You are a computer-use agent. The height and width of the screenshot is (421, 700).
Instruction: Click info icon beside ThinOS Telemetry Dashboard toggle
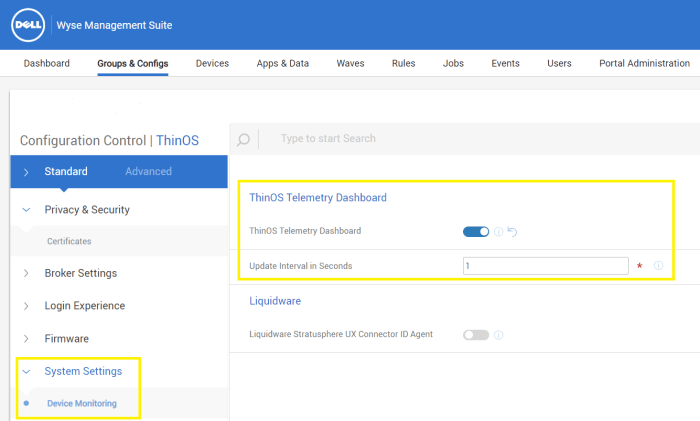coord(499,232)
